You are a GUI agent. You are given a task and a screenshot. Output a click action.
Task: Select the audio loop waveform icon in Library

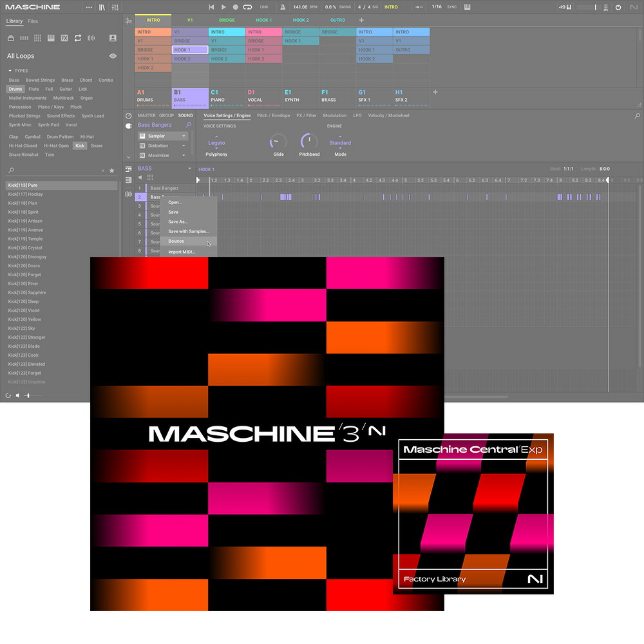91,38
